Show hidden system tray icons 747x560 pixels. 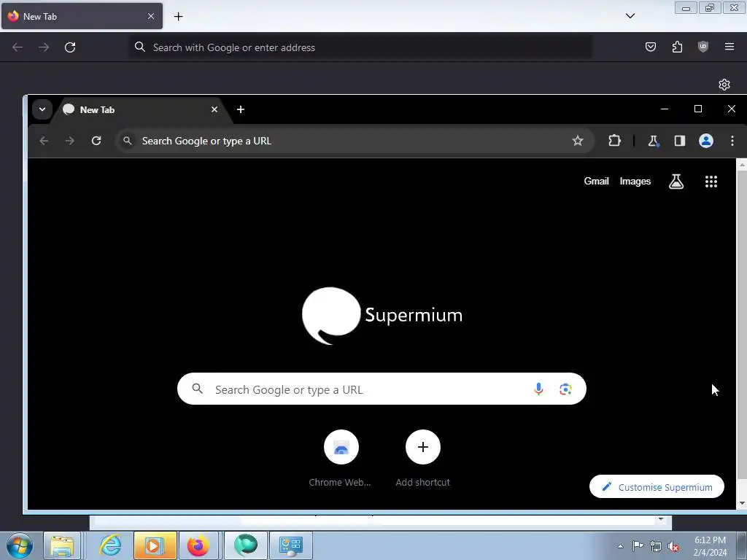coord(620,546)
